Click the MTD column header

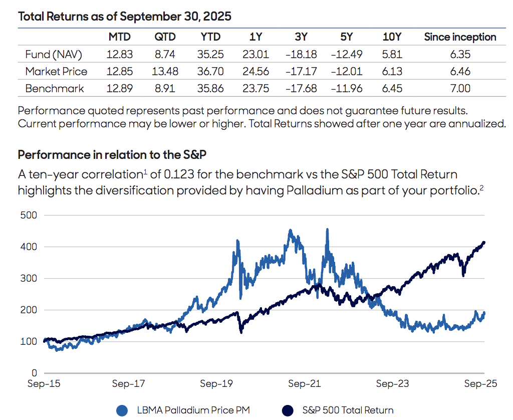(x=119, y=37)
